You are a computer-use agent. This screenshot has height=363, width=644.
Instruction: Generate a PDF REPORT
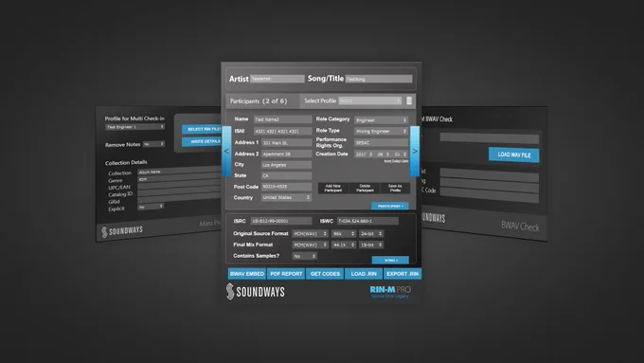coord(286,274)
